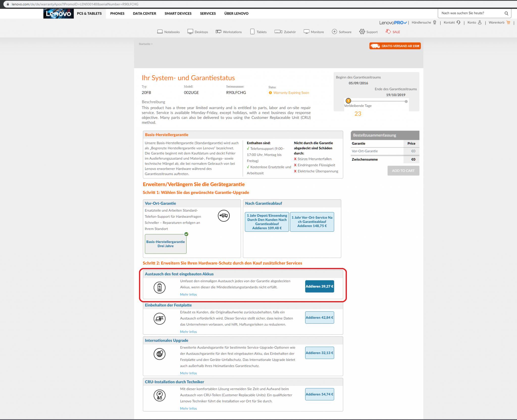517x420 pixels.
Task: Open the ÜBER LENOVO menu
Action: (236, 13)
